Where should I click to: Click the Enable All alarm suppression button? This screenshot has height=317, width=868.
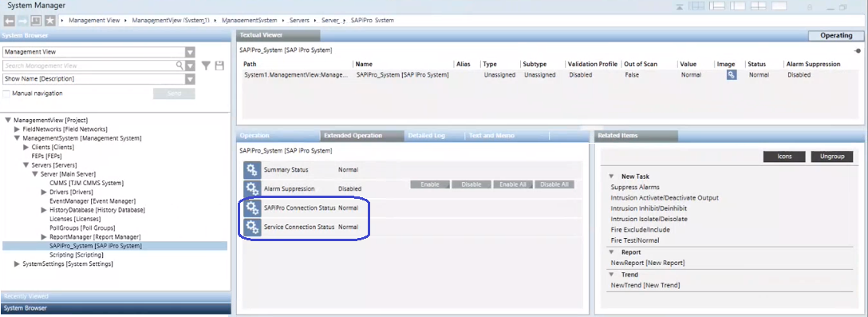513,184
